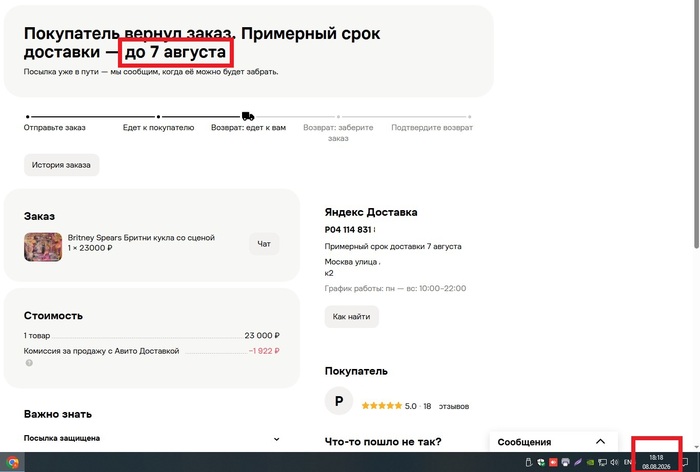Click the page vertical scrollbar thumb
Screen dimensions: 700x472
(x=696, y=124)
